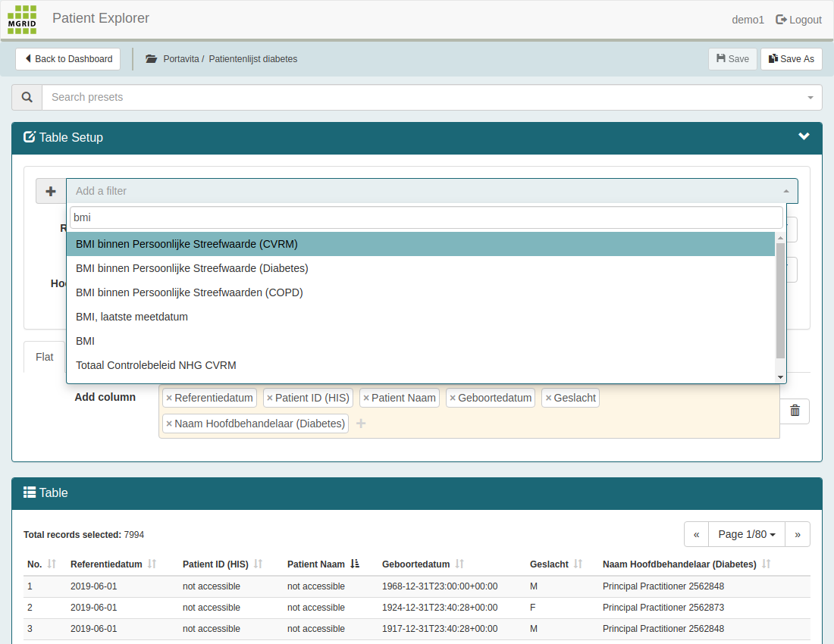Choose Totaal Controlebeleid NHG CVRM option
Screen dimensions: 834x644
[421, 366]
